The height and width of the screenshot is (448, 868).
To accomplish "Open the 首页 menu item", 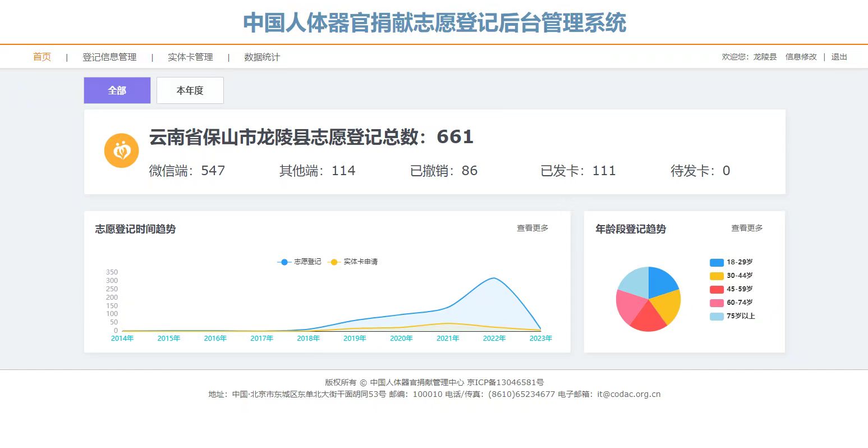I will pyautogui.click(x=42, y=57).
